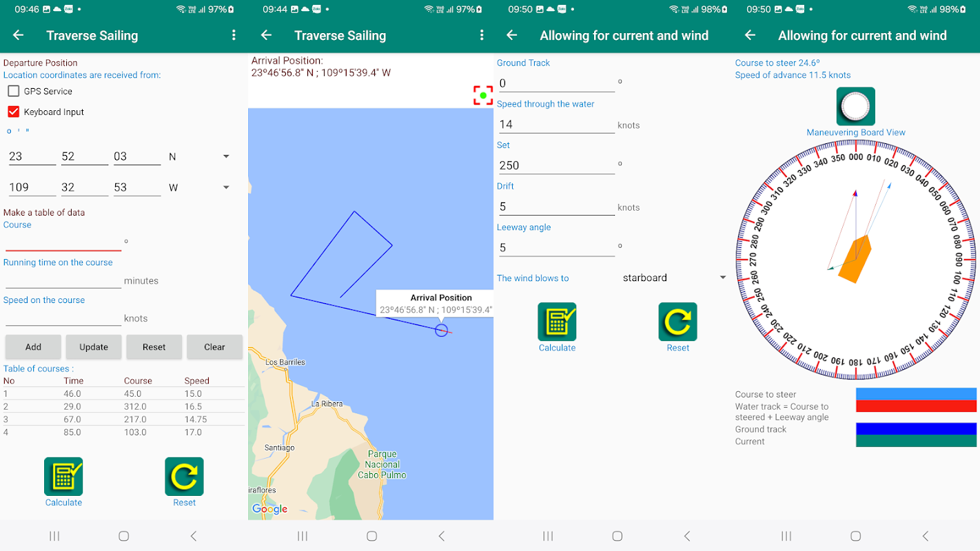Image resolution: width=980 pixels, height=551 pixels.
Task: Open the wind blows to starboard dropdown
Action: pyautogui.click(x=674, y=278)
